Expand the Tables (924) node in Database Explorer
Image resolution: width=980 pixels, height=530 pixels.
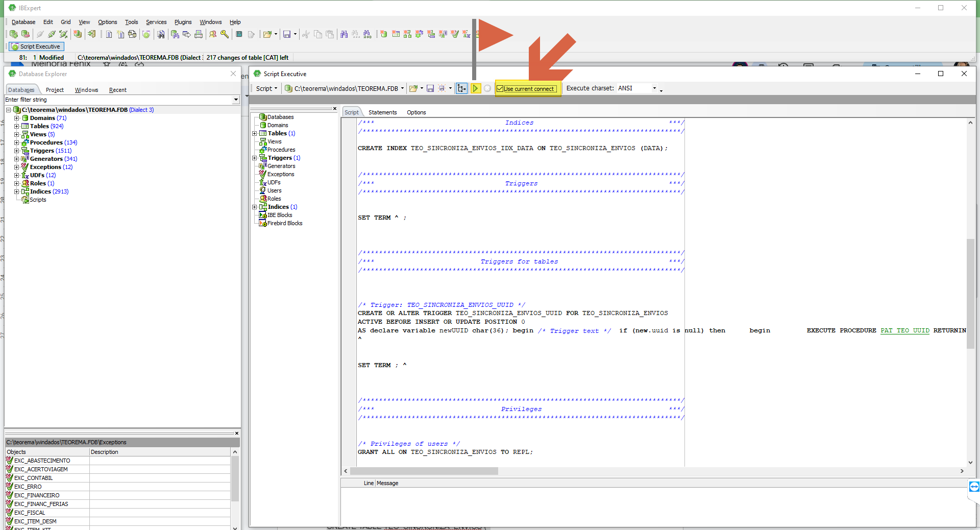tap(16, 126)
